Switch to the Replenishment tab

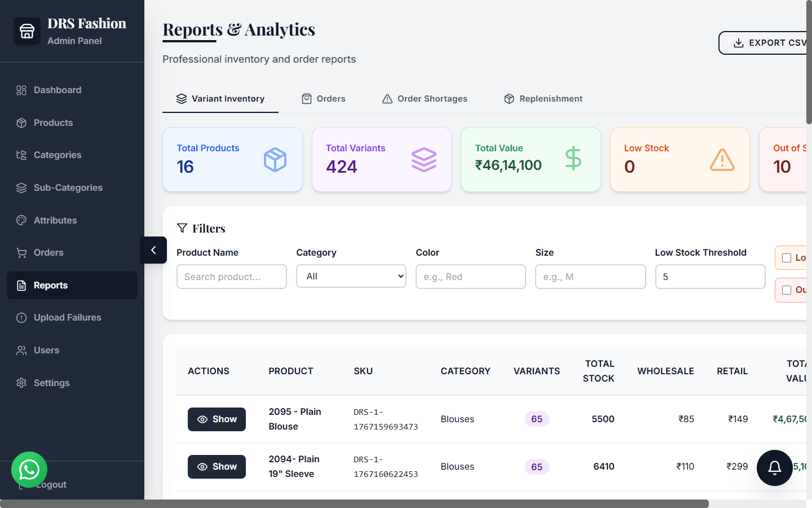542,98
